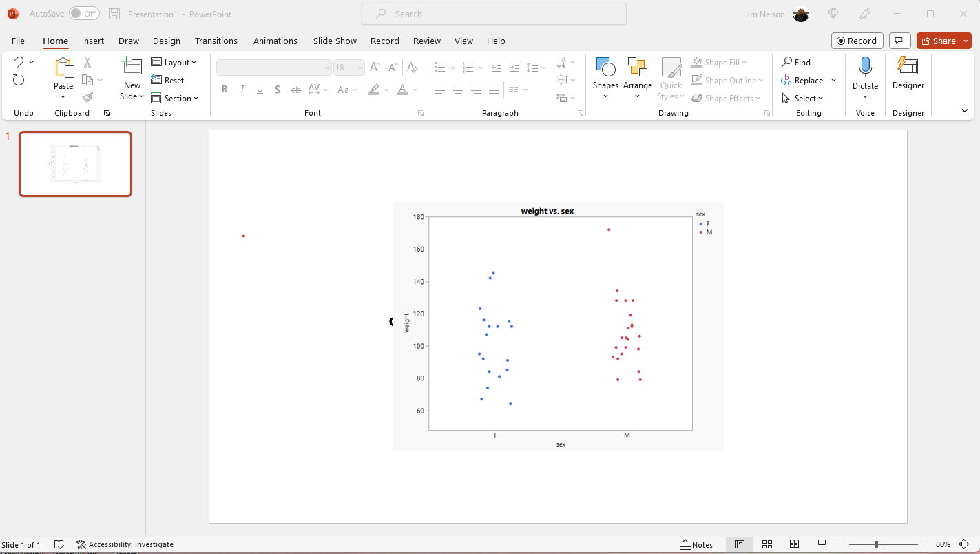980x554 pixels.
Task: Toggle AutoSave off switch
Action: (84, 13)
